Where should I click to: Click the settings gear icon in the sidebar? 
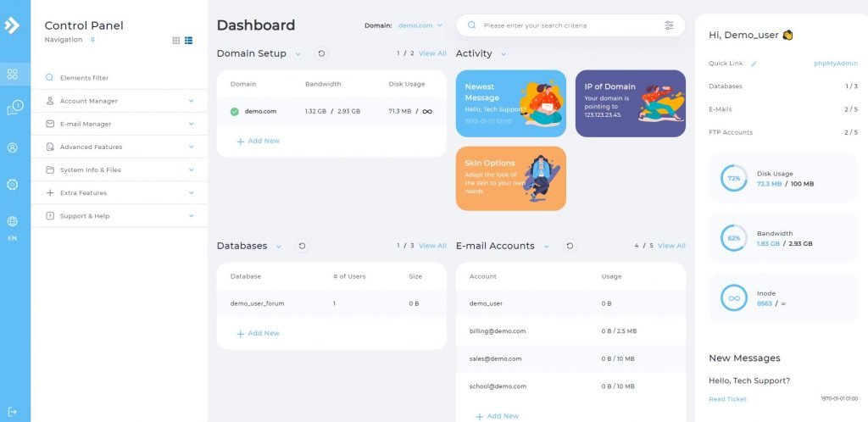pos(12,184)
